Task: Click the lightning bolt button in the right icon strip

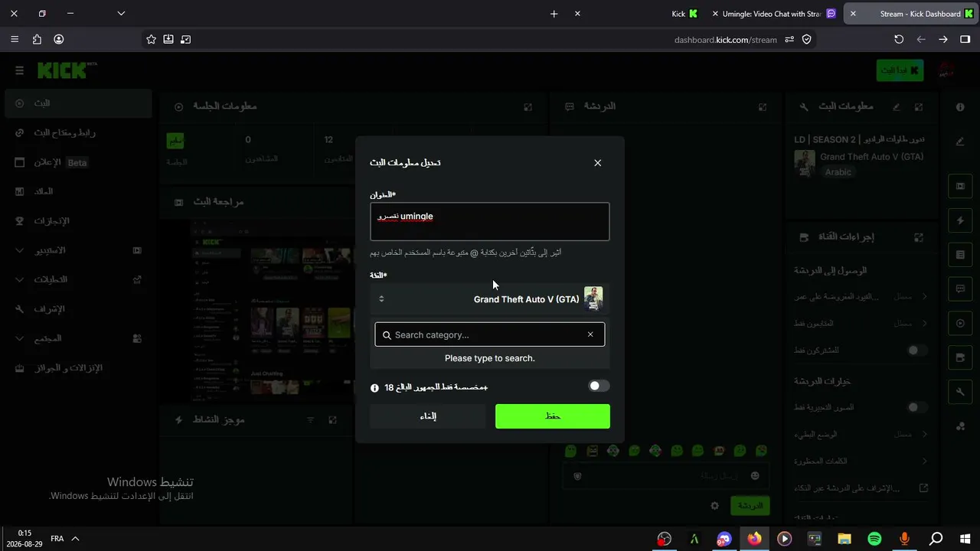Action: 960,220
